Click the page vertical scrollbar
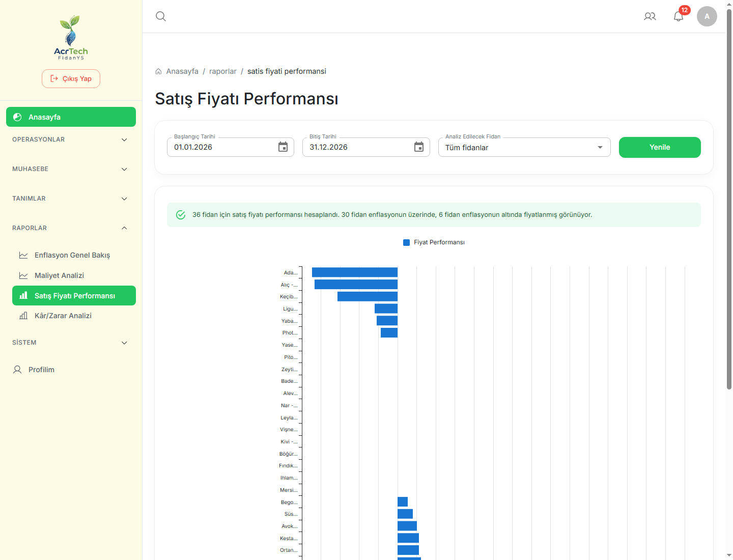Image resolution: width=733 pixels, height=560 pixels. pos(729,199)
